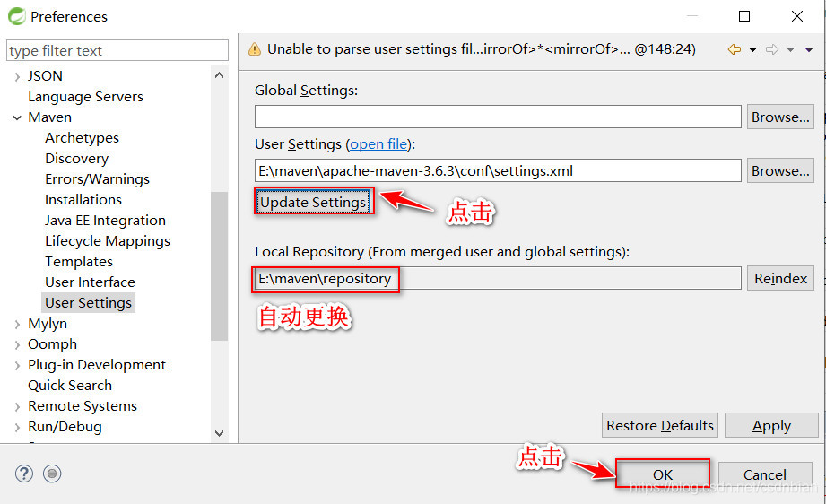Confirm with the OK button

pos(662,475)
